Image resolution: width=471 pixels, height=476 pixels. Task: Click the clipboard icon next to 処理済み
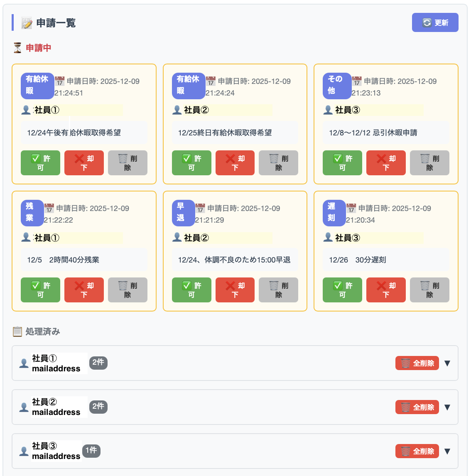[17, 331]
